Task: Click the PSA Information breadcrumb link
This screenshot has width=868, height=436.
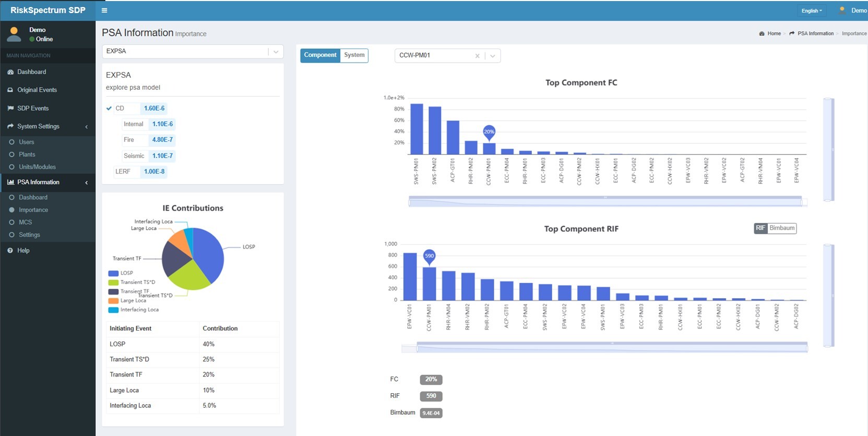Action: (815, 33)
